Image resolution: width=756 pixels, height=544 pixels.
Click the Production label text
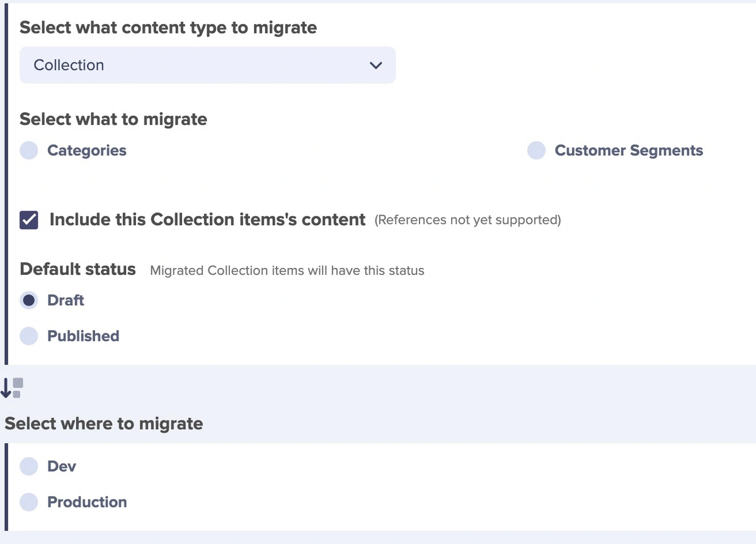click(87, 502)
